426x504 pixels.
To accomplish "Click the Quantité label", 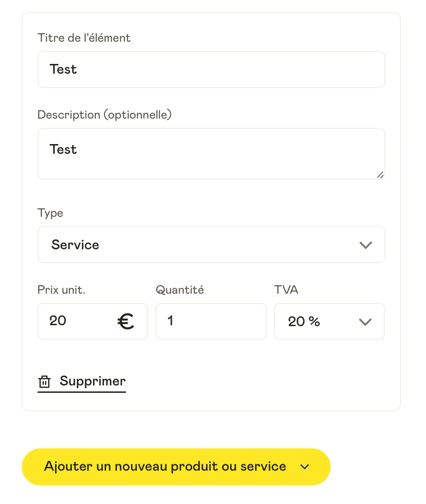I will point(180,290).
